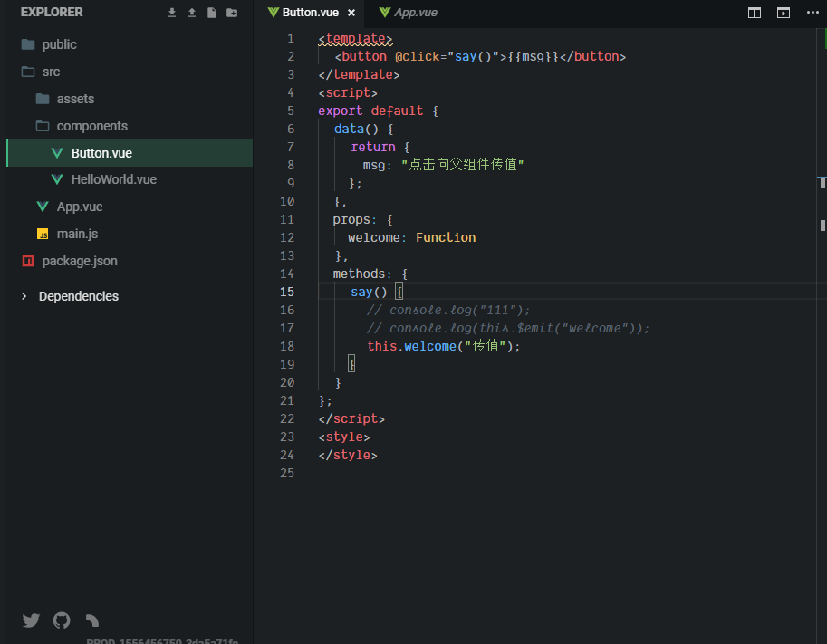The width and height of the screenshot is (827, 644).
Task: Click the download/export icon in Explorer header
Action: pos(172,13)
